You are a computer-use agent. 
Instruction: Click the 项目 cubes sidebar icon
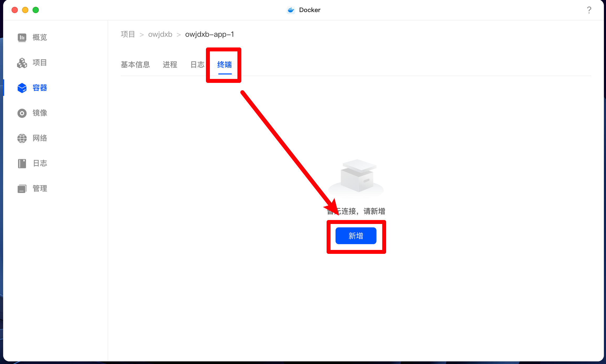click(x=22, y=63)
